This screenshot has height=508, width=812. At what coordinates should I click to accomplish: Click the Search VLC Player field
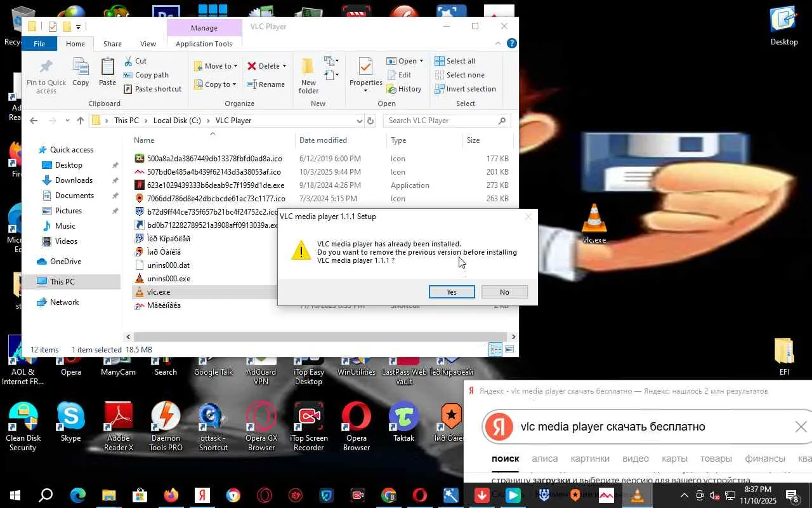pyautogui.click(x=447, y=121)
